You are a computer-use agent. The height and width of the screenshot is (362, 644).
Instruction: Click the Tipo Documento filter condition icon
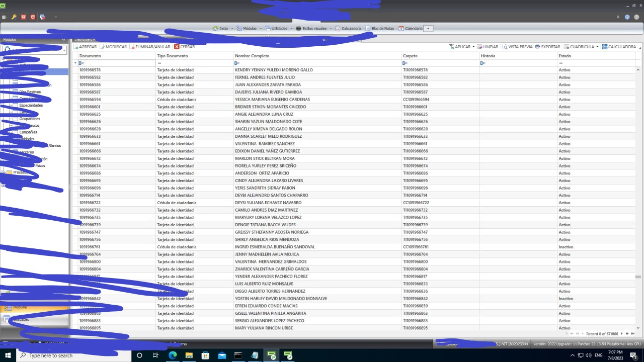[159, 63]
